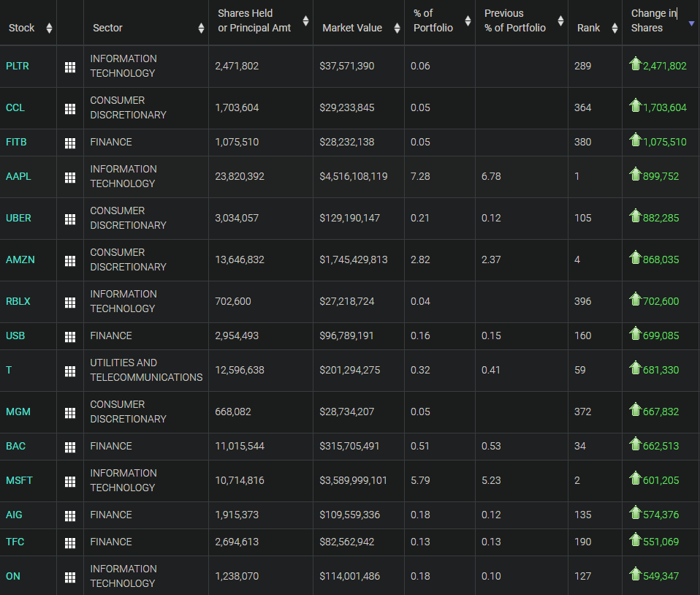Open the MSFT stock link
This screenshot has height=595, width=700.
point(19,480)
